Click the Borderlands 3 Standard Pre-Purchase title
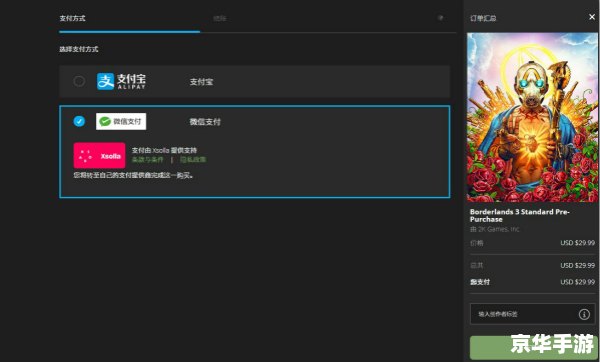The width and height of the screenshot is (600, 362). click(x=520, y=215)
